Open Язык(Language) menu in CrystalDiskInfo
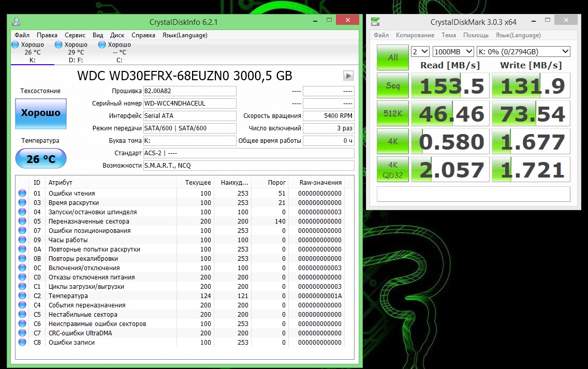This screenshot has height=369, width=588. tap(185, 35)
